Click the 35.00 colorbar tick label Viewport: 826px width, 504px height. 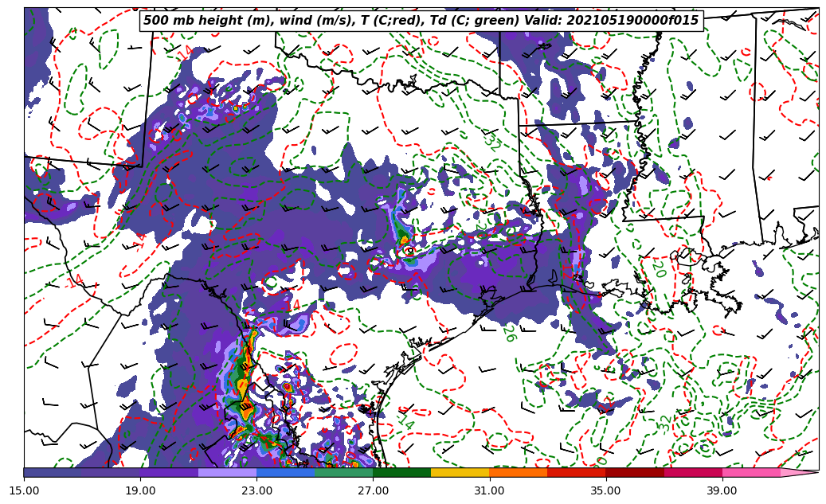coord(605,490)
